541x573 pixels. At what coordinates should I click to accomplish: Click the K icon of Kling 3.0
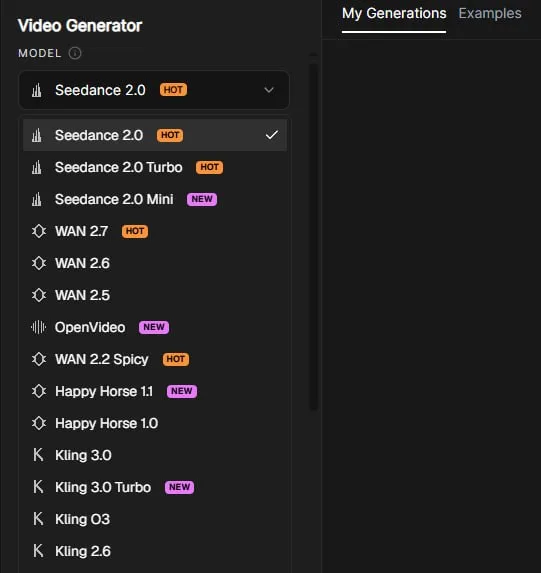[38, 455]
